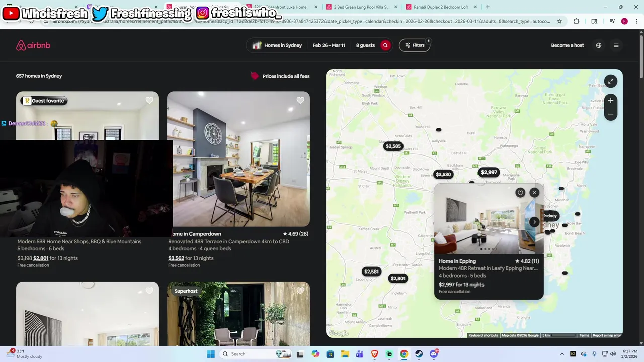Image resolution: width=644 pixels, height=362 pixels.
Task: Switch to Rama9 Duplex 2 Bedroom Loft tab
Action: pyautogui.click(x=440, y=7)
